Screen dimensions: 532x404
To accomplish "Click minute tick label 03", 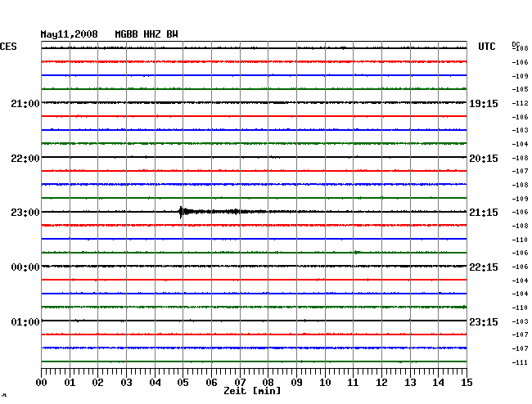I will [x=127, y=383].
